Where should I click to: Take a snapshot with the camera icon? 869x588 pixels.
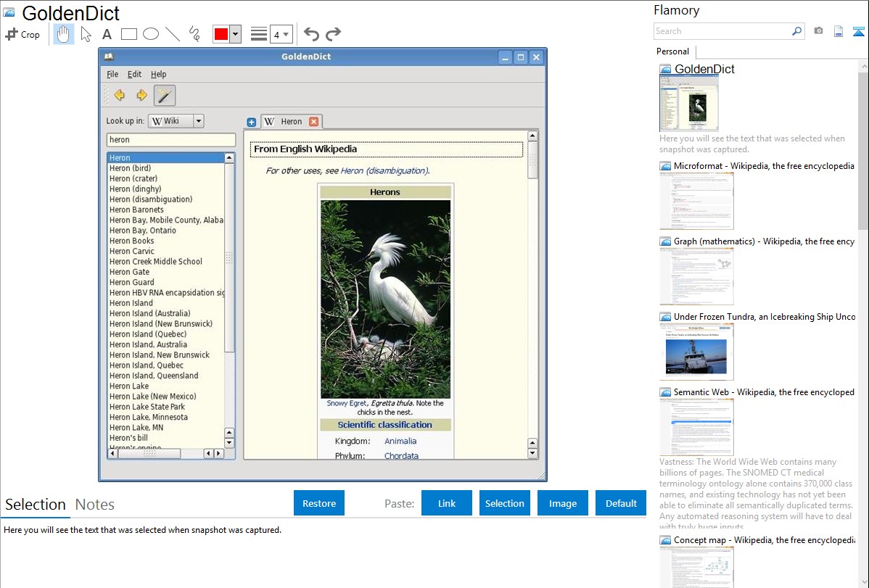point(818,31)
